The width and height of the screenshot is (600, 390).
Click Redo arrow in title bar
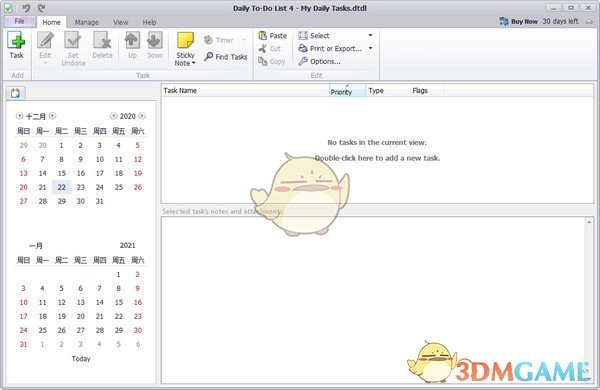pos(42,8)
